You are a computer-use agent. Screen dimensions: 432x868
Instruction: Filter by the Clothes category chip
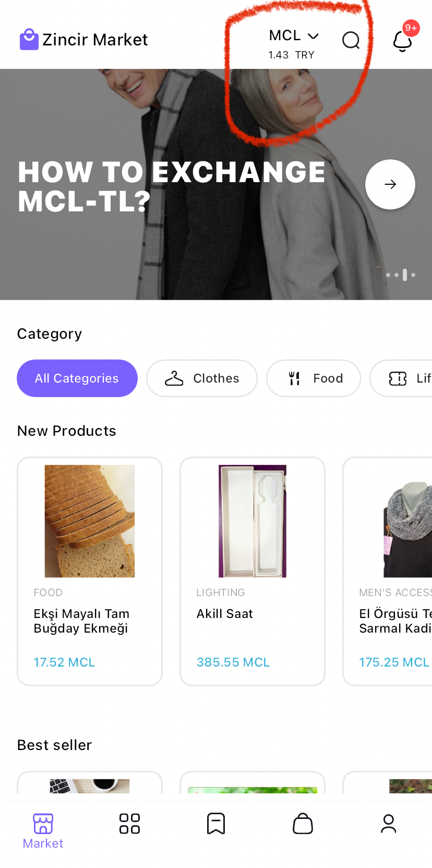pos(202,378)
